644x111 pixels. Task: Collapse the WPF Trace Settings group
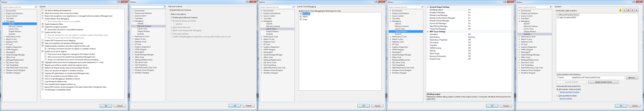[428, 32]
